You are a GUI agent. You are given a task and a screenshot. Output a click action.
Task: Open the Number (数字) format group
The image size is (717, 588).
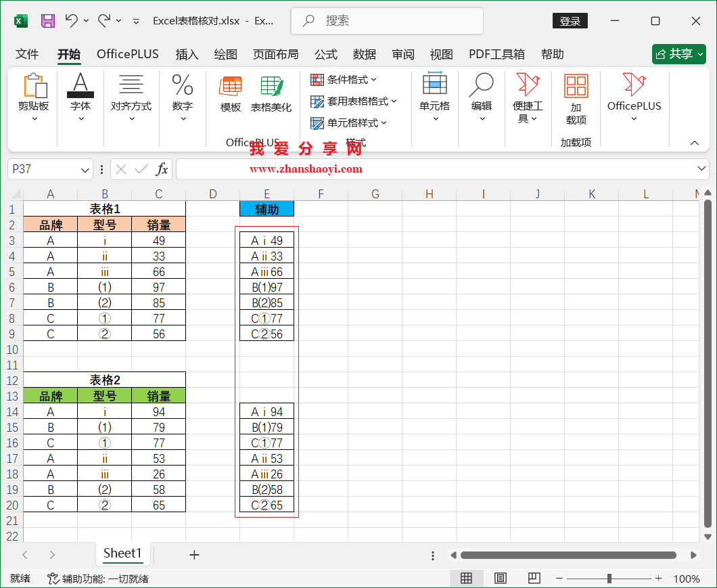pyautogui.click(x=183, y=97)
